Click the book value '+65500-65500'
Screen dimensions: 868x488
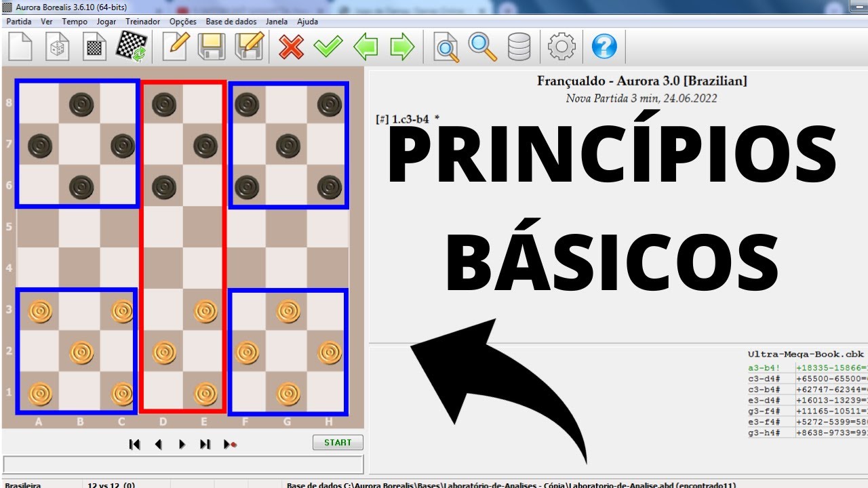829,379
